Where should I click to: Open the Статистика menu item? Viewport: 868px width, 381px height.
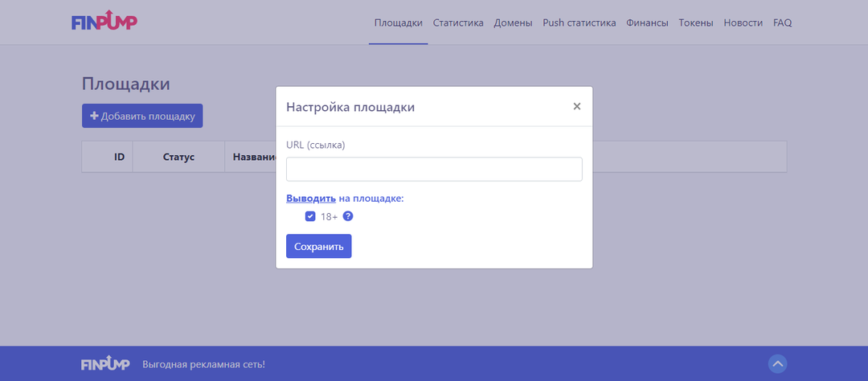(458, 23)
